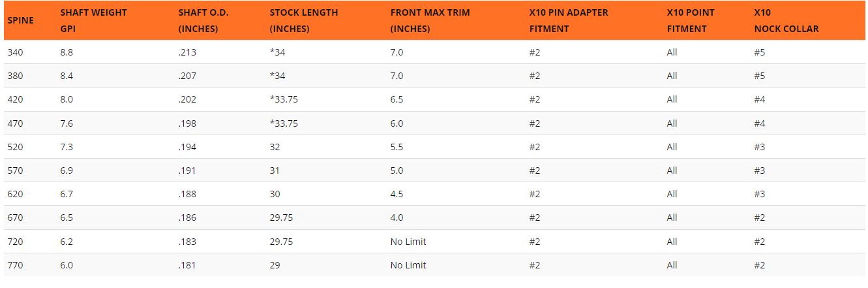Screen dimensions: 868x288
Task: Click the .186 shaft O.D. cell
Action: click(187, 217)
